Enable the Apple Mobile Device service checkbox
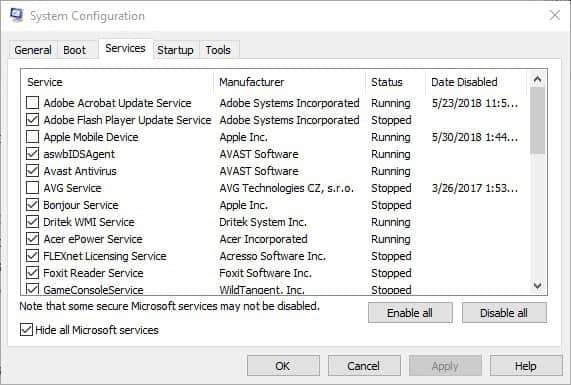This screenshot has width=571, height=385. click(x=32, y=137)
